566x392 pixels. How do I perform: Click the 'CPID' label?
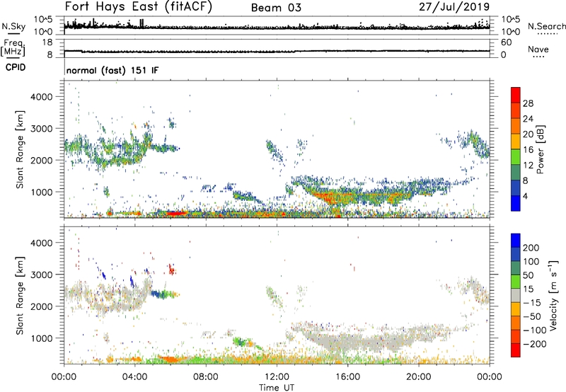click(x=15, y=67)
